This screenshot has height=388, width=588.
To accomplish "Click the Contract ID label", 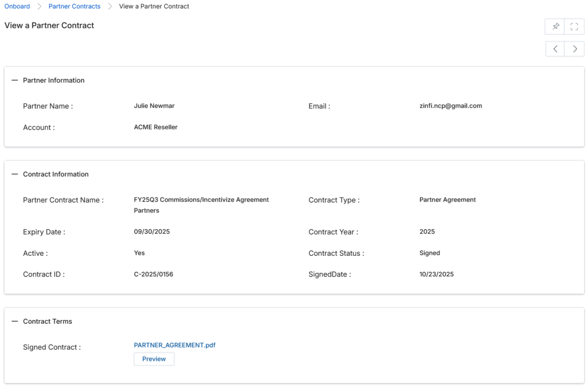I will (44, 274).
